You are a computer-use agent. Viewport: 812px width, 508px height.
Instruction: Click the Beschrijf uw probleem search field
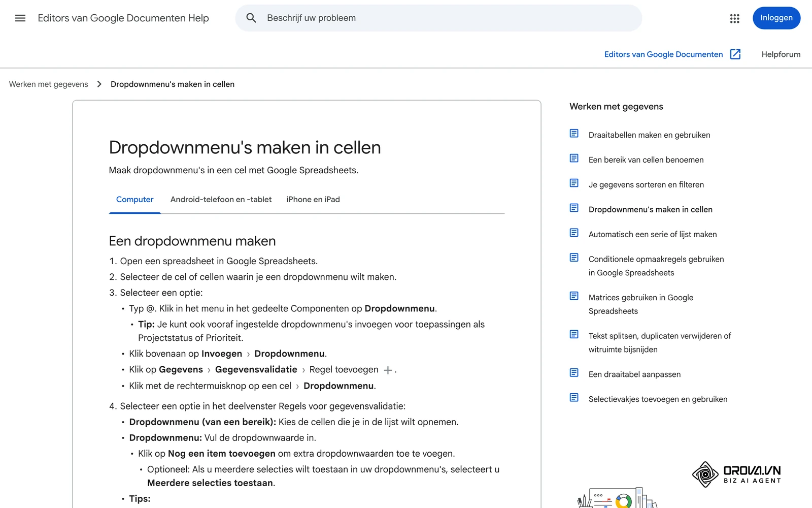click(x=438, y=18)
